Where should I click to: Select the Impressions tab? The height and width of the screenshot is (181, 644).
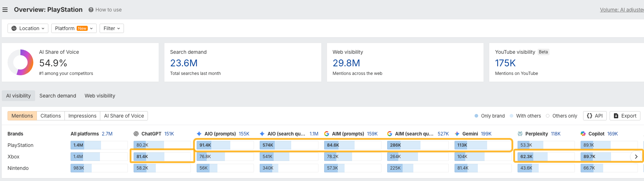pos(82,116)
